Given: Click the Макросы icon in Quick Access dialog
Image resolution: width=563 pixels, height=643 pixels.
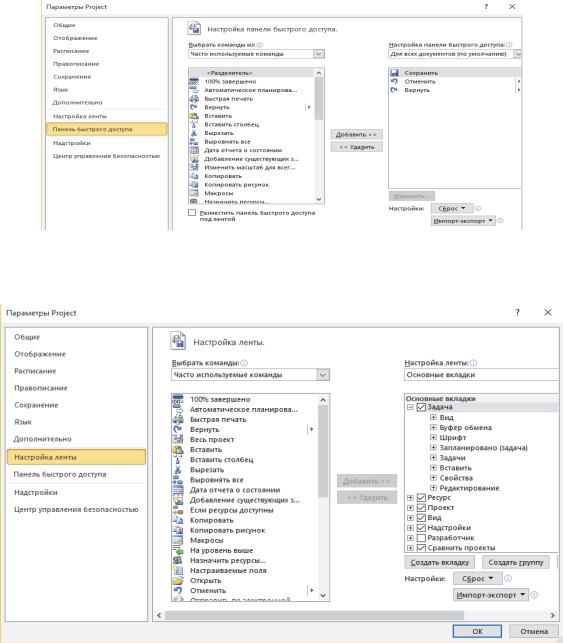Looking at the screenshot, I should (194, 193).
